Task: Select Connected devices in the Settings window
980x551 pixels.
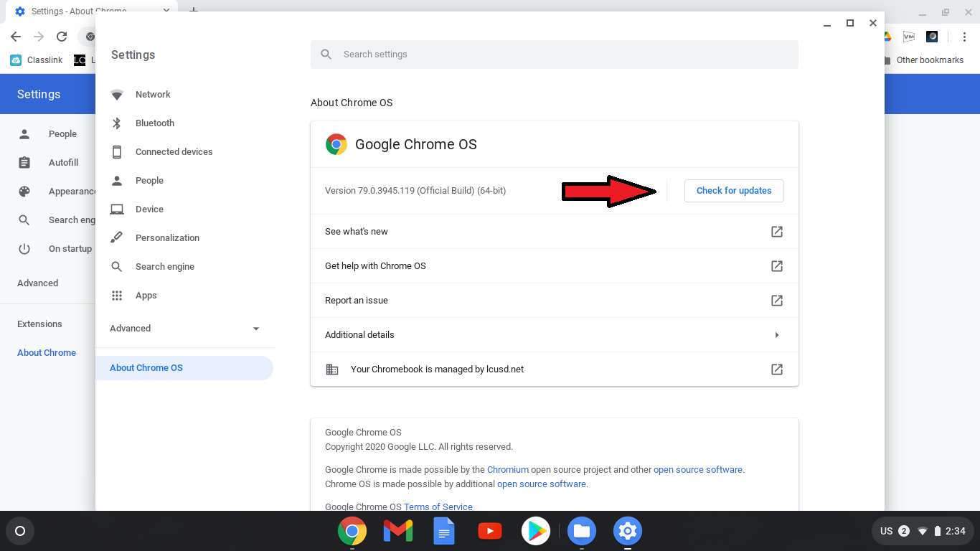Action: click(x=174, y=152)
